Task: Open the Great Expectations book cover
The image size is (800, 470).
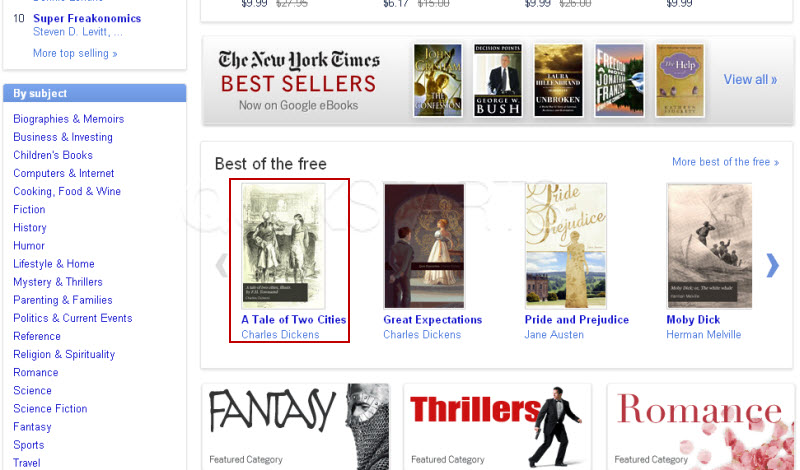Action: coord(424,246)
